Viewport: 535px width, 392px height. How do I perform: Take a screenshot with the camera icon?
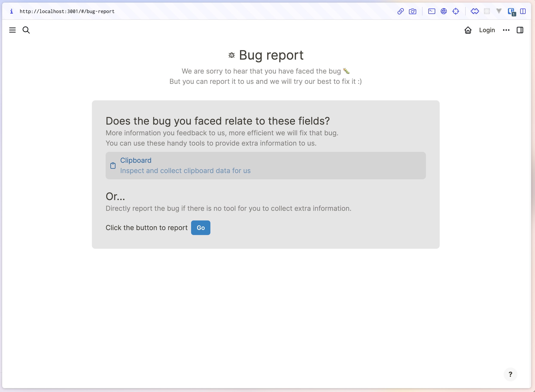(412, 11)
